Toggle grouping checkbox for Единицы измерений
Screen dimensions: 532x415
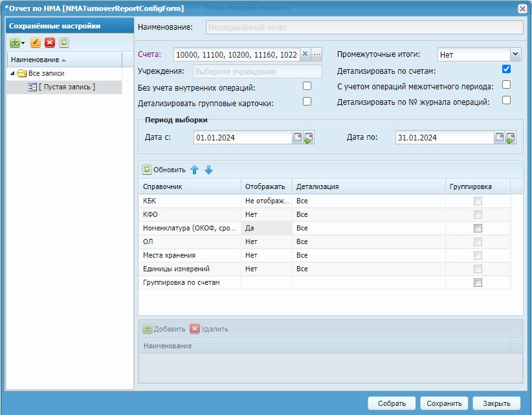pyautogui.click(x=478, y=269)
